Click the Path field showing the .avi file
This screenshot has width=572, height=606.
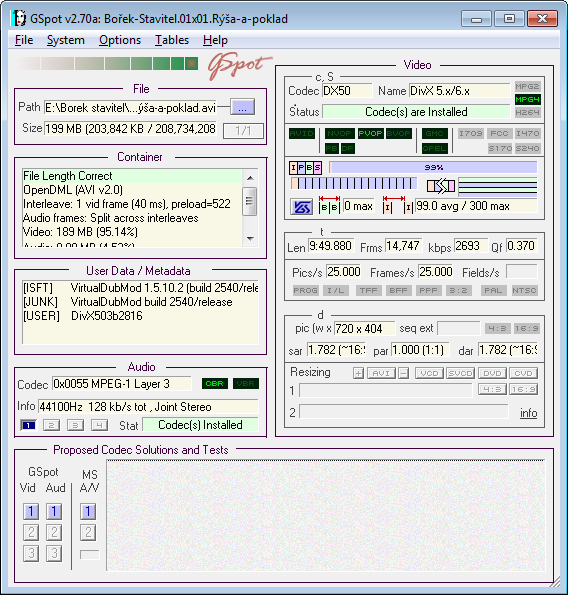131,107
